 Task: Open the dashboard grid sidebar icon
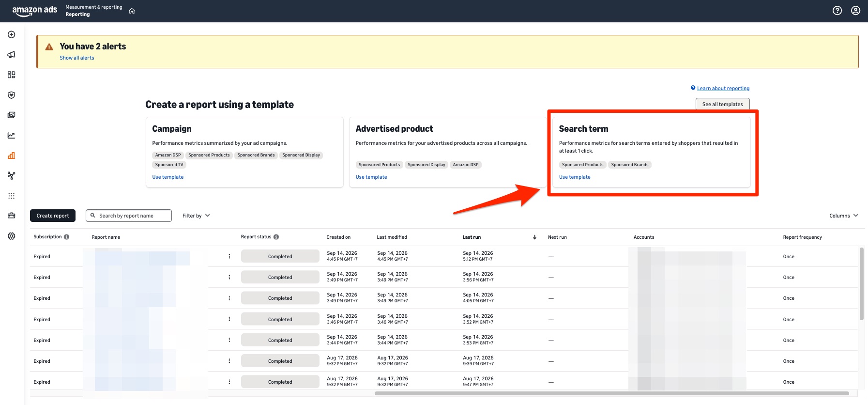point(12,75)
